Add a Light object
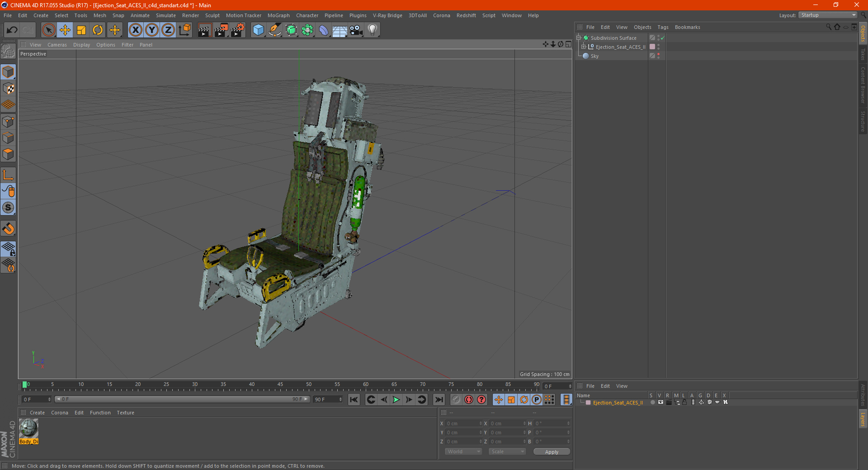The height and width of the screenshot is (470, 868). click(x=372, y=30)
